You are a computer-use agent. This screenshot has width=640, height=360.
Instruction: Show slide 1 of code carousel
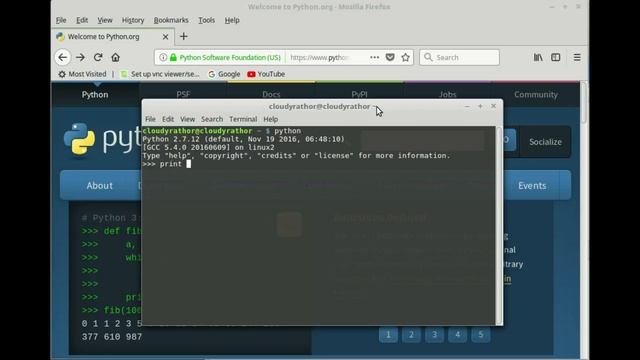tap(388, 335)
